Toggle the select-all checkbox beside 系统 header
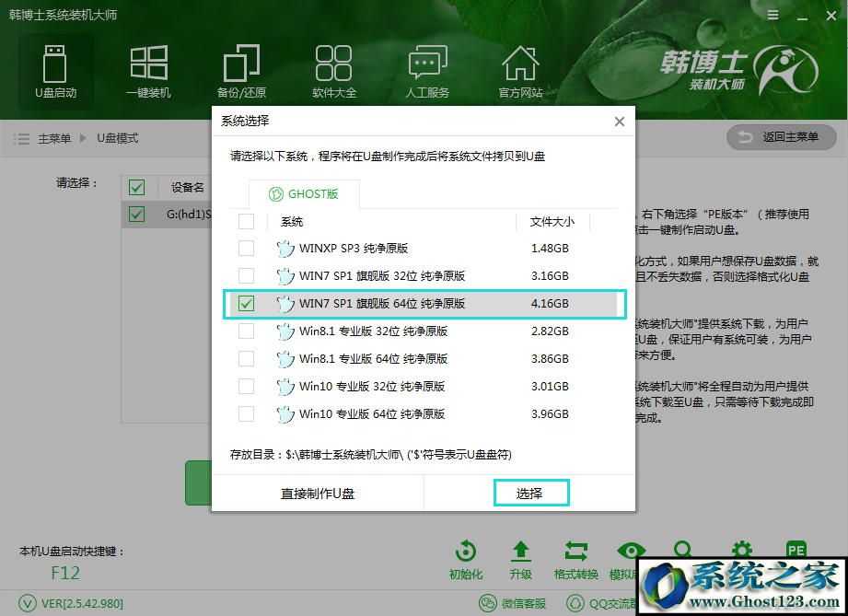 point(246,221)
